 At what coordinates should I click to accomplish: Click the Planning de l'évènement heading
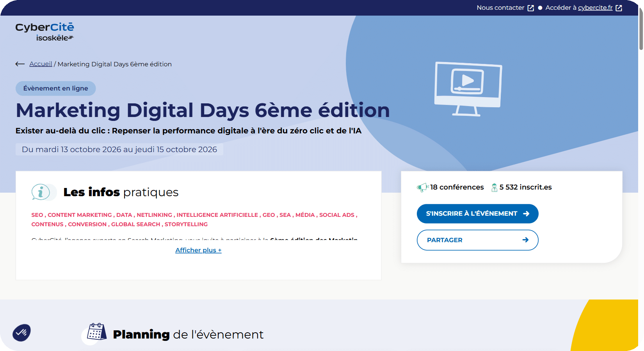[188, 335]
